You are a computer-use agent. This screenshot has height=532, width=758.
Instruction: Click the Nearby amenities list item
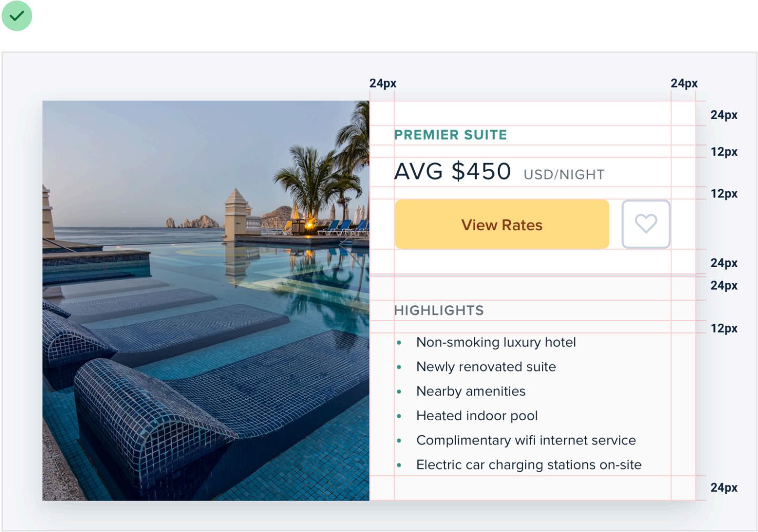(471, 391)
